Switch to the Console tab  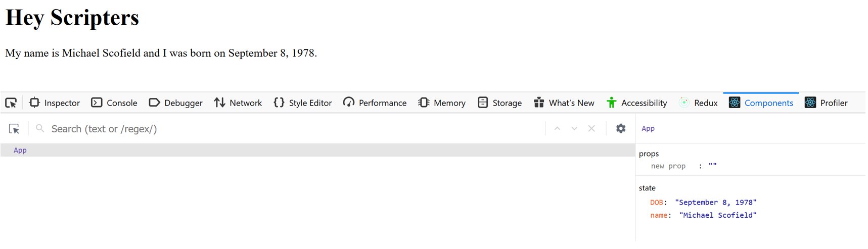114,103
